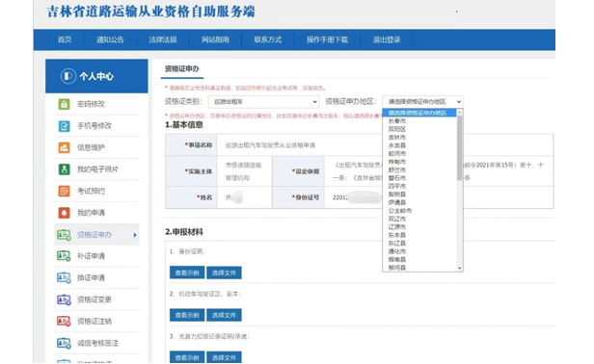Open the 资格证类别 dropdown
This screenshot has height=364, width=594.
[263, 102]
